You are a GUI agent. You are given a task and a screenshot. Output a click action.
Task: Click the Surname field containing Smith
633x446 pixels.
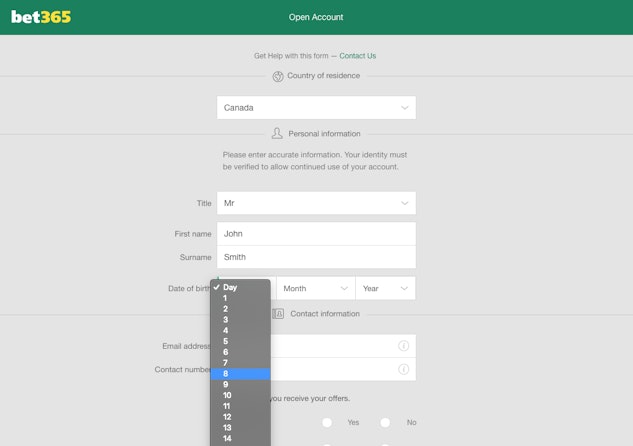316,257
